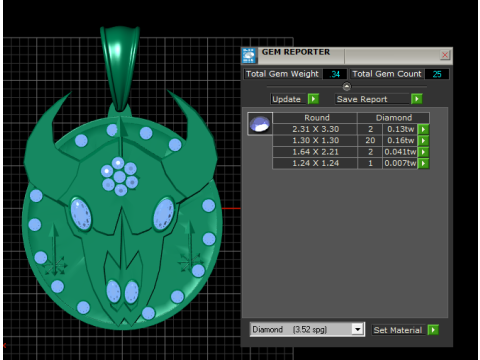Select the center stone of the forehead gem cluster
The width and height of the screenshot is (480, 360).
119,177
